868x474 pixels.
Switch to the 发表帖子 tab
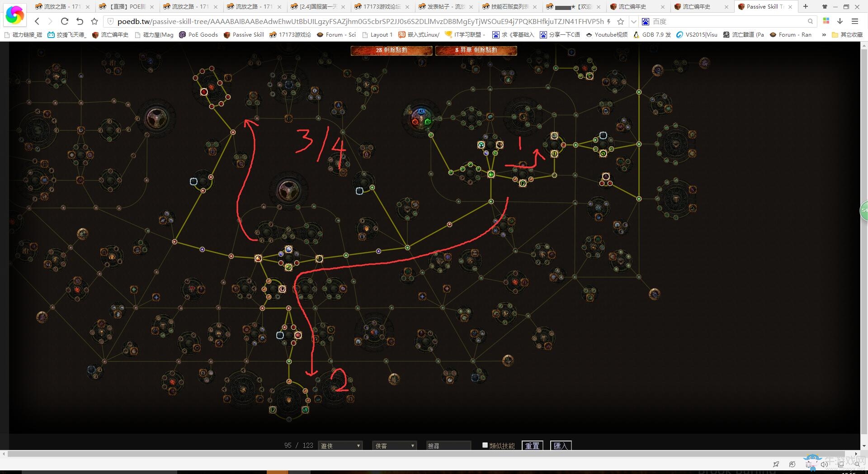coord(446,6)
